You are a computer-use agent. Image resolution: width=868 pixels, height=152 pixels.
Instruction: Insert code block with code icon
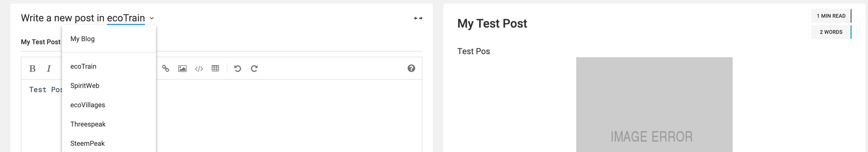199,69
